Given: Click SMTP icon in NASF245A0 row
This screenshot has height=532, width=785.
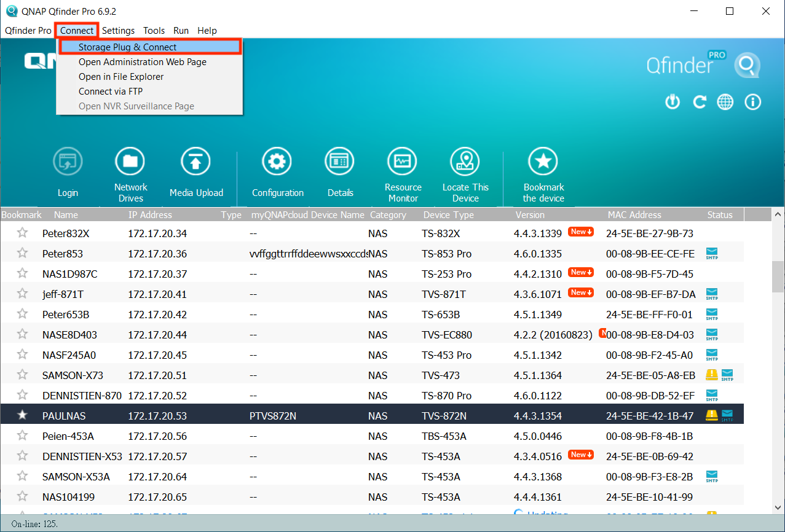Looking at the screenshot, I should click(x=712, y=355).
